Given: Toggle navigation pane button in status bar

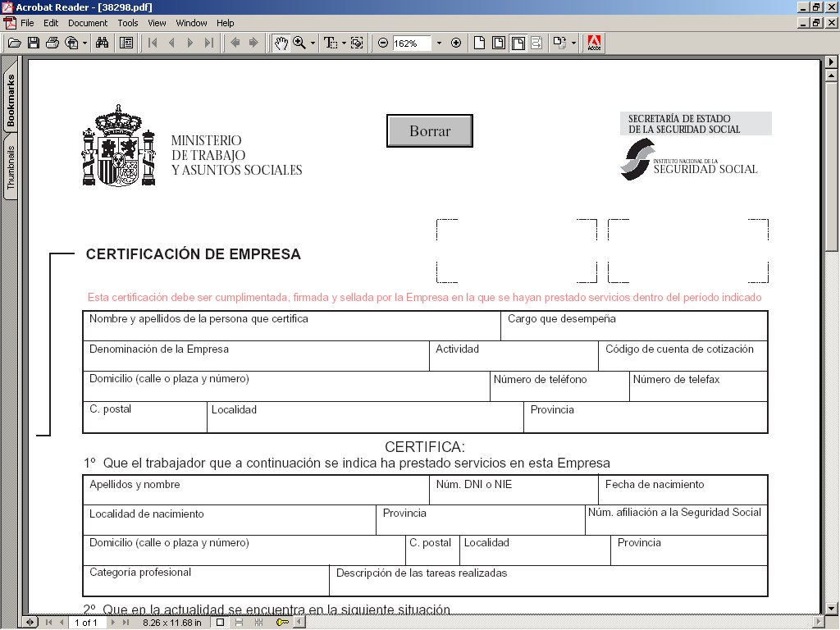Looking at the screenshot, I should (30, 622).
